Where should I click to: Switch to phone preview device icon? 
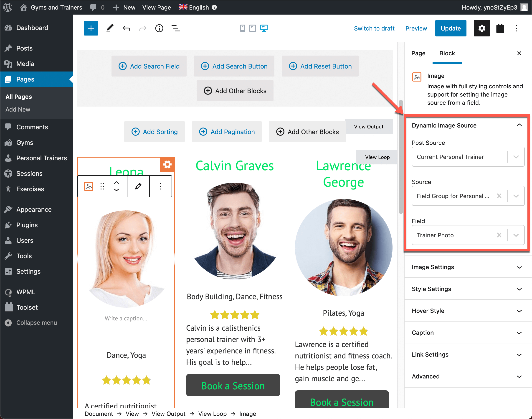242,28
